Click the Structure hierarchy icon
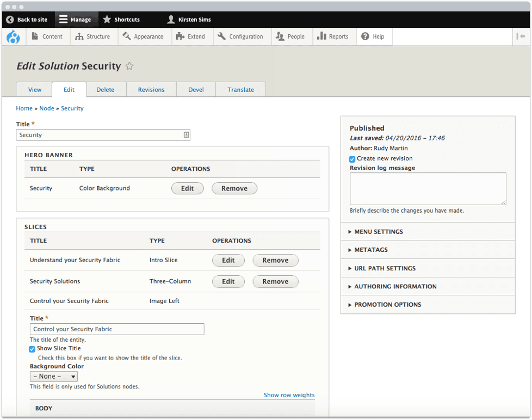This screenshot has height=420, width=532. pos(79,36)
